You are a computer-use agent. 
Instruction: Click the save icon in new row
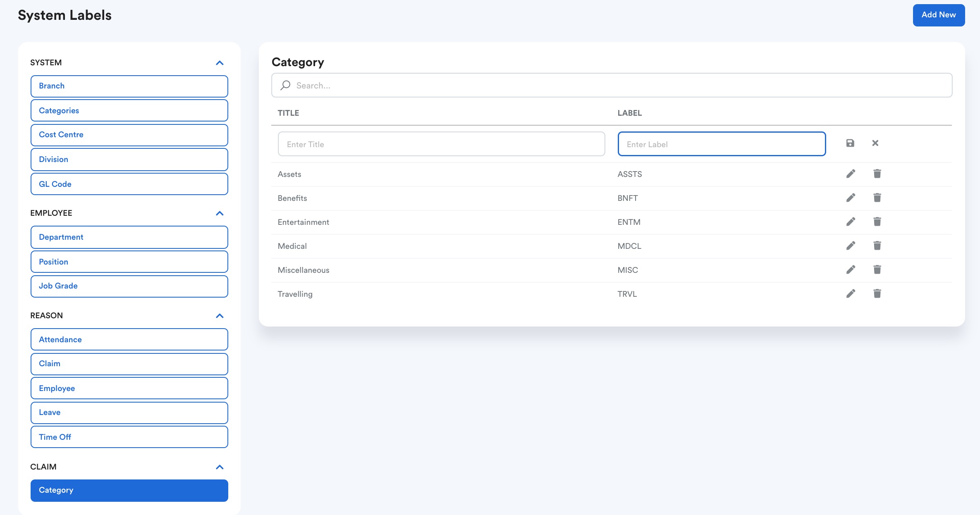[x=850, y=143]
